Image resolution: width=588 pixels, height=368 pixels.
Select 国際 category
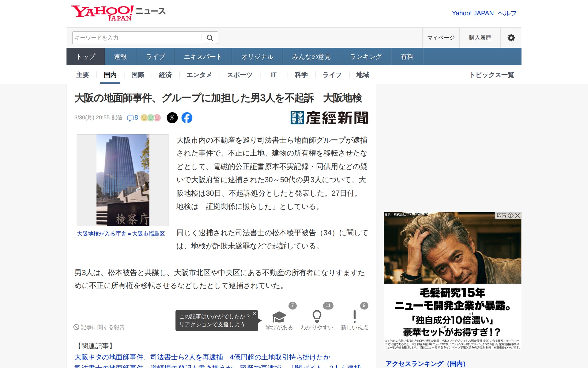pos(138,75)
